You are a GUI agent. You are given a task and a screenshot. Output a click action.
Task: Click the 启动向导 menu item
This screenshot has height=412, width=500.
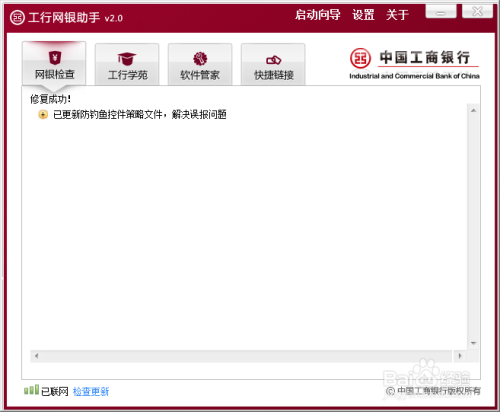pos(318,15)
